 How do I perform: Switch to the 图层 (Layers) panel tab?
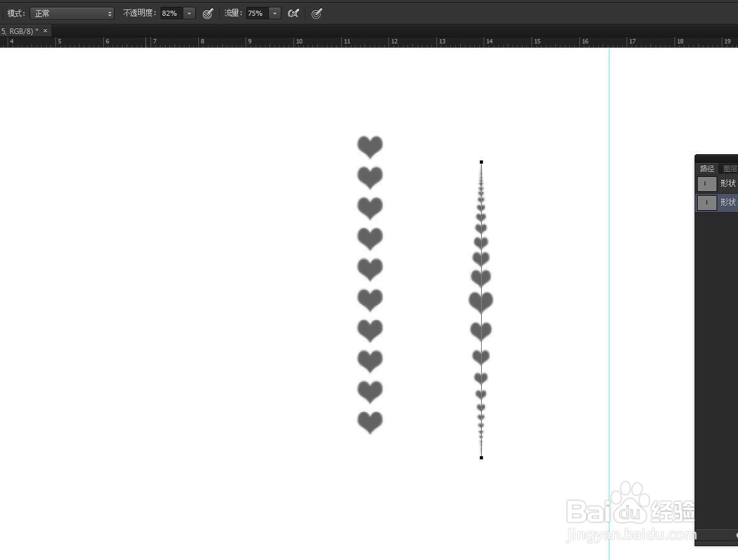tap(730, 169)
